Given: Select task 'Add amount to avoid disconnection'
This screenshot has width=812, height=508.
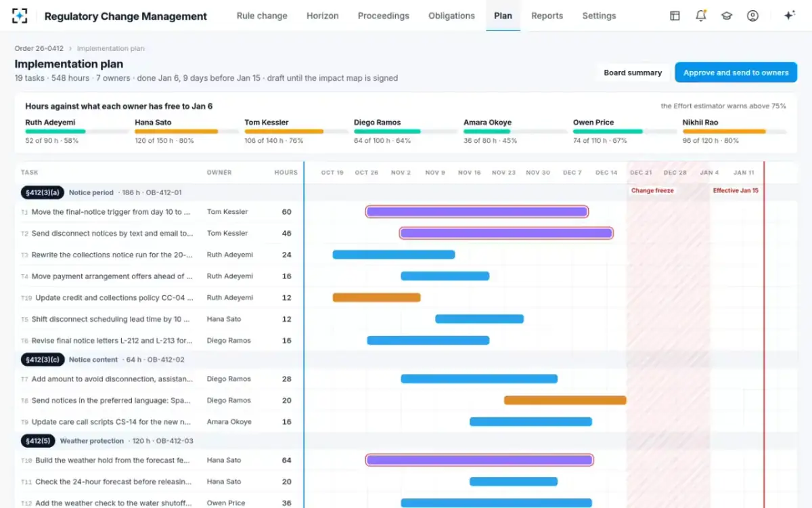Looking at the screenshot, I should pos(112,379).
